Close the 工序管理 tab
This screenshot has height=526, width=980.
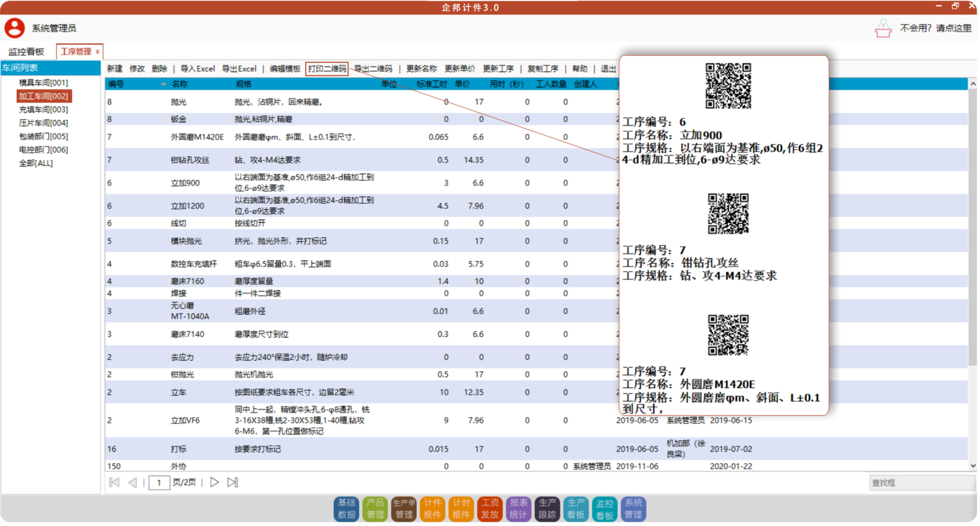coord(97,52)
